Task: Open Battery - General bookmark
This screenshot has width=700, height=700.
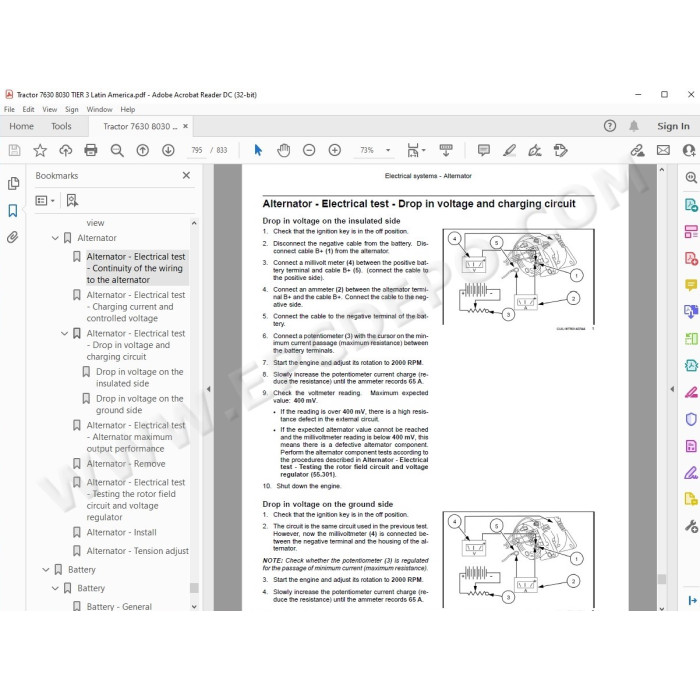Action: pos(119,607)
